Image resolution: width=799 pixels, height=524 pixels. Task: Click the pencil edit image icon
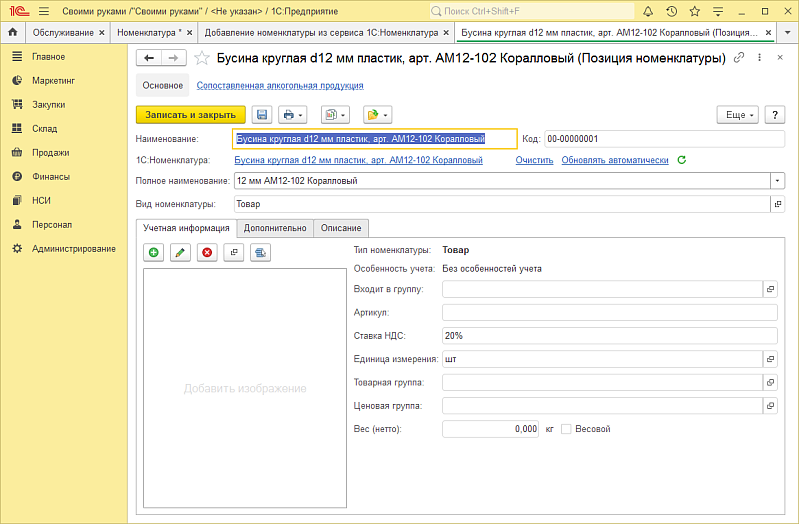coord(180,253)
